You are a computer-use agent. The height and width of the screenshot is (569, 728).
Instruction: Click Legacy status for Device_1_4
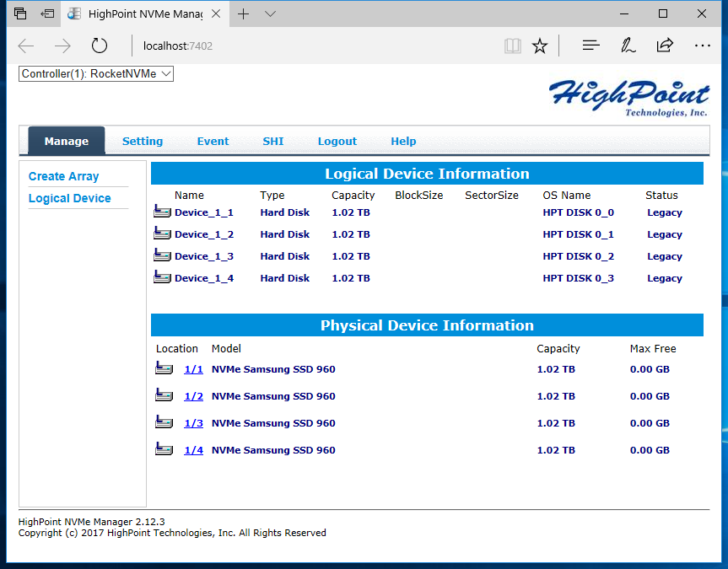click(x=665, y=278)
